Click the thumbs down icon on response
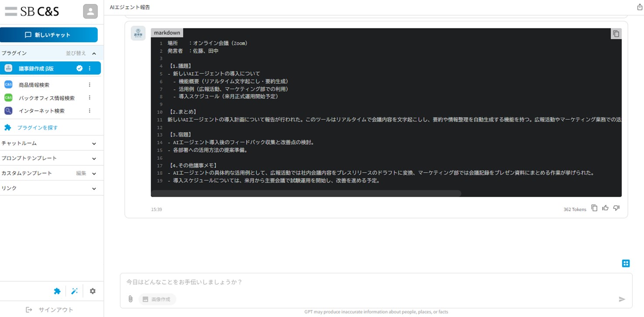Image resolution: width=644 pixels, height=317 pixels. (616, 208)
